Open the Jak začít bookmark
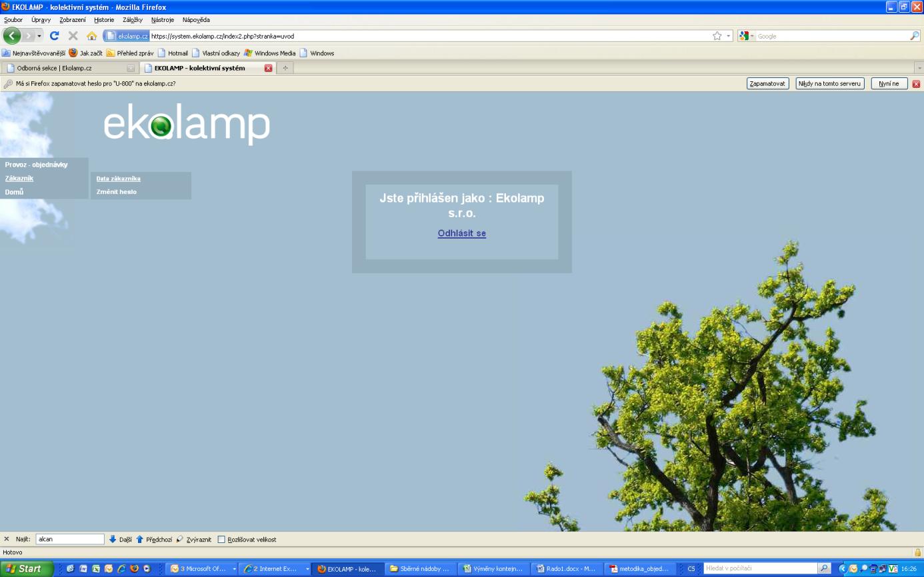Viewport: 924px width, 577px height. pos(85,53)
